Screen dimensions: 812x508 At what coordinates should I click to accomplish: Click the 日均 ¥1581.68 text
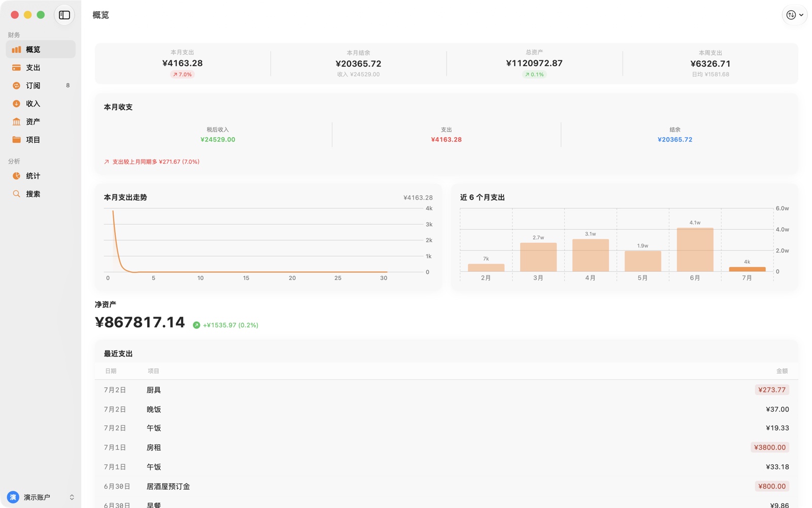click(x=710, y=74)
